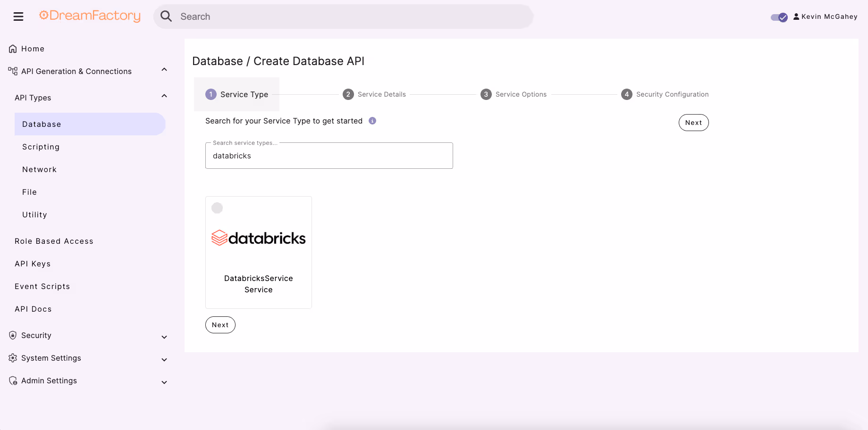Click the Database / Create Database API heading
The width and height of the screenshot is (868, 430).
(x=278, y=61)
